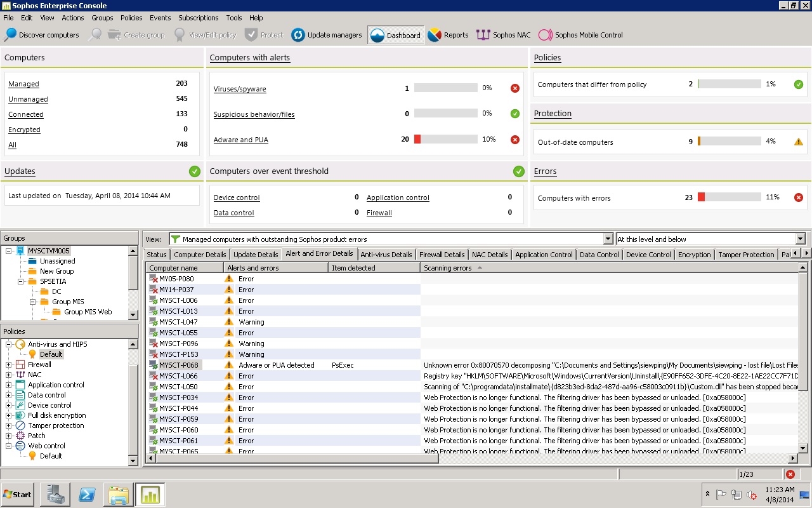Click the green check in Computers over event threshold header
812x508 pixels.
[519, 171]
